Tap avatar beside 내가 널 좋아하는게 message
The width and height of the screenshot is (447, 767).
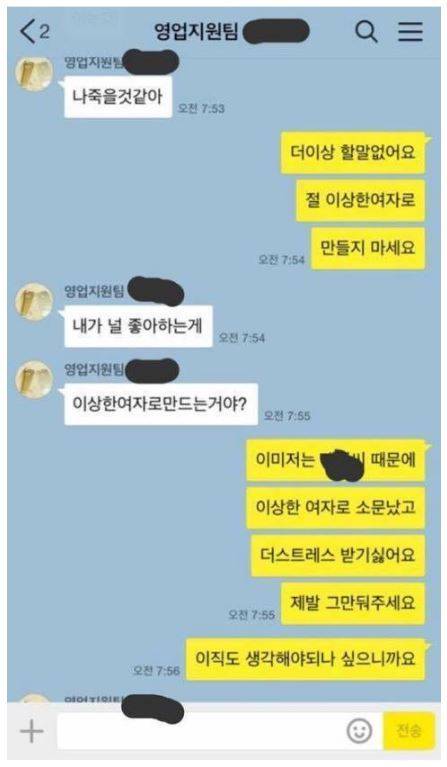[x=34, y=301]
